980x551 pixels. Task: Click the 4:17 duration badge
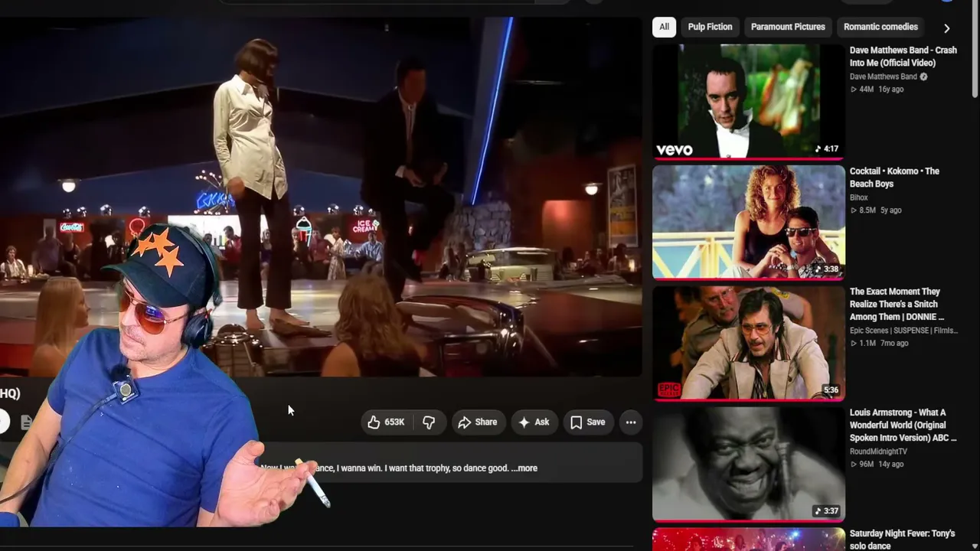(x=827, y=149)
